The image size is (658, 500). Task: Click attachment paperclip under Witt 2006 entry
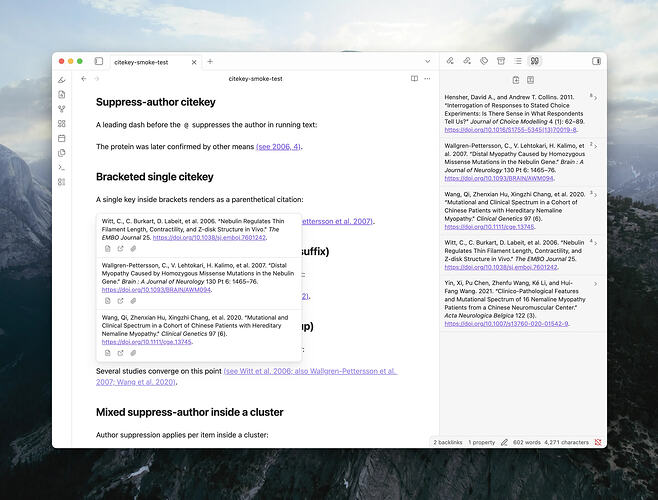point(133,249)
